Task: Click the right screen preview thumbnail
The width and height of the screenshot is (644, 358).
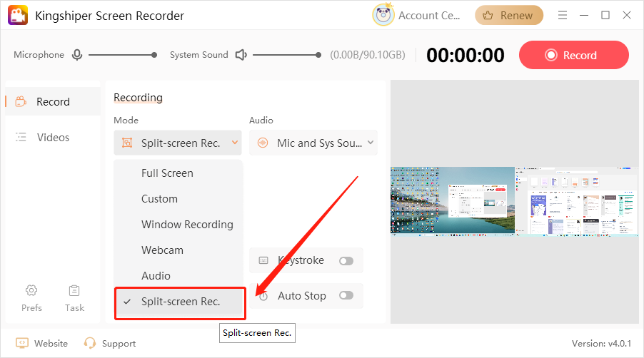Action: pos(577,201)
